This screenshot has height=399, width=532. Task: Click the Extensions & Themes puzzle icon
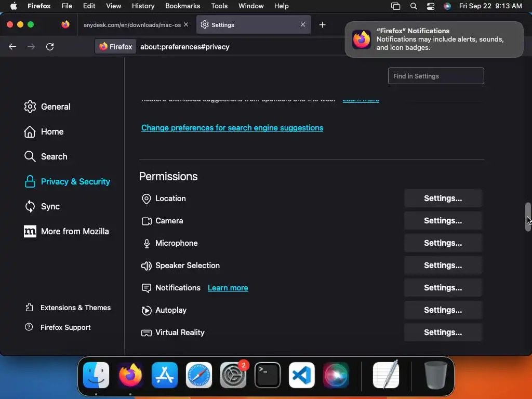[x=29, y=308]
